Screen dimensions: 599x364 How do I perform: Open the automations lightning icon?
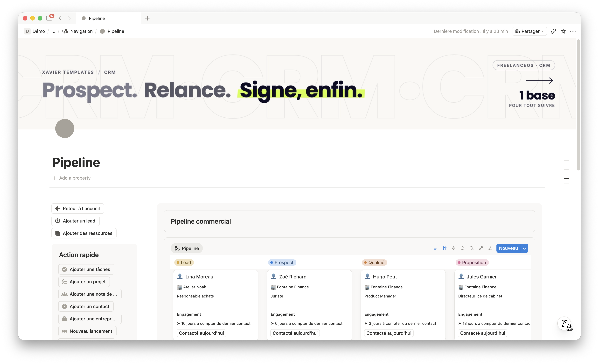click(453, 248)
